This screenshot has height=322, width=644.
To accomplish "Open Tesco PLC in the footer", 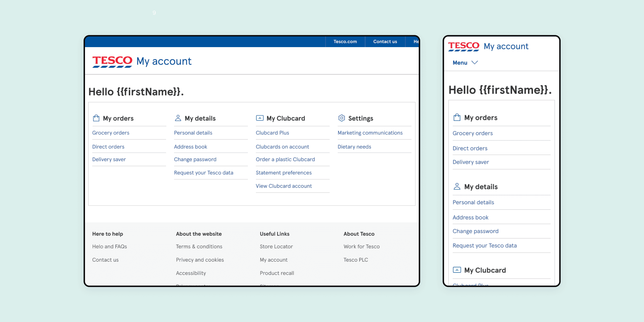I will coord(356,260).
